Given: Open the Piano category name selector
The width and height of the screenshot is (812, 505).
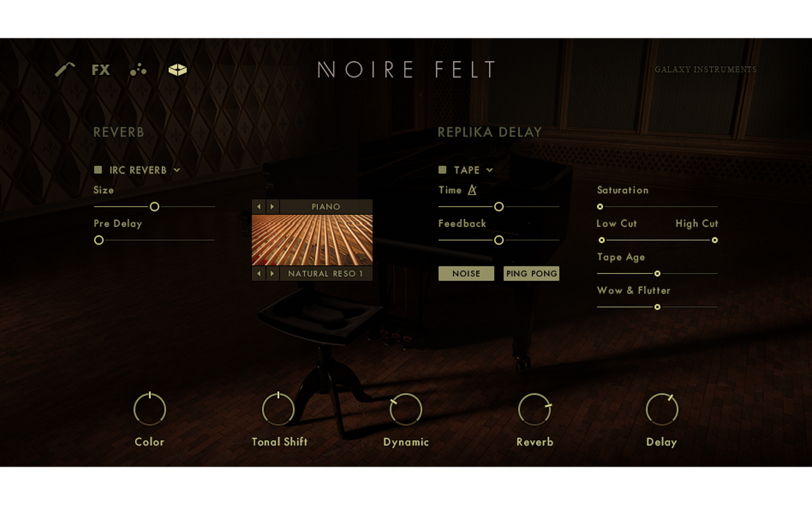Looking at the screenshot, I should coord(326,207).
